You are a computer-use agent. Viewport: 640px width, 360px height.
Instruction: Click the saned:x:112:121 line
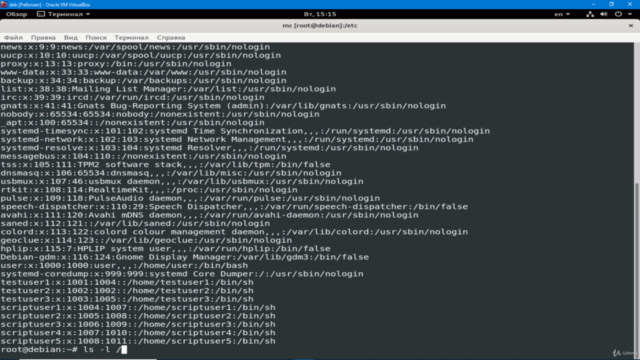[135, 224]
